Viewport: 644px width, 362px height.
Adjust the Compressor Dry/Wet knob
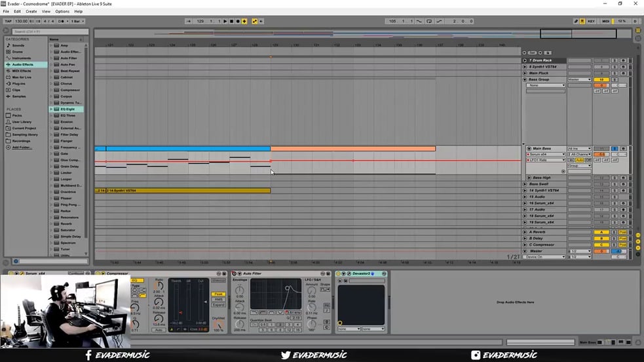coord(219,325)
